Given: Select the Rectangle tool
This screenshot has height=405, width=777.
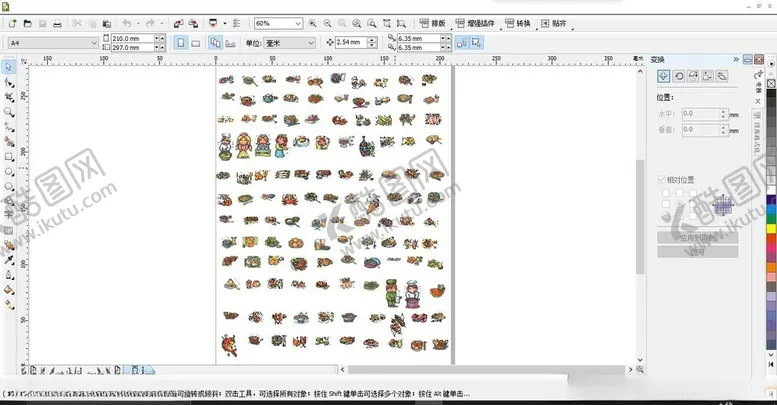Looking at the screenshot, I should [9, 157].
